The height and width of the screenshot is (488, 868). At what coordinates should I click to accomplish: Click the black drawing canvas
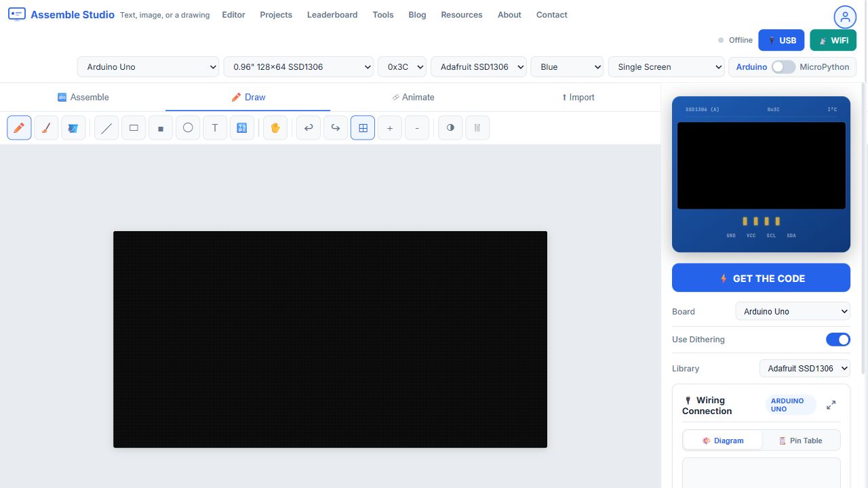click(330, 340)
